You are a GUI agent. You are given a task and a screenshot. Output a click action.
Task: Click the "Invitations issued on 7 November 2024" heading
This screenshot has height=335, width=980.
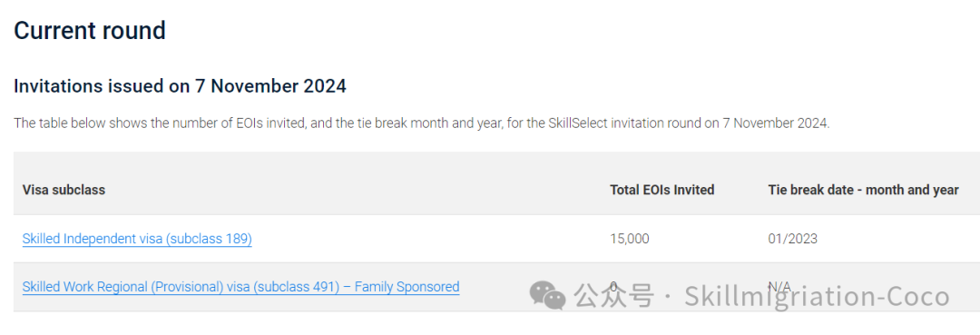pos(180,86)
